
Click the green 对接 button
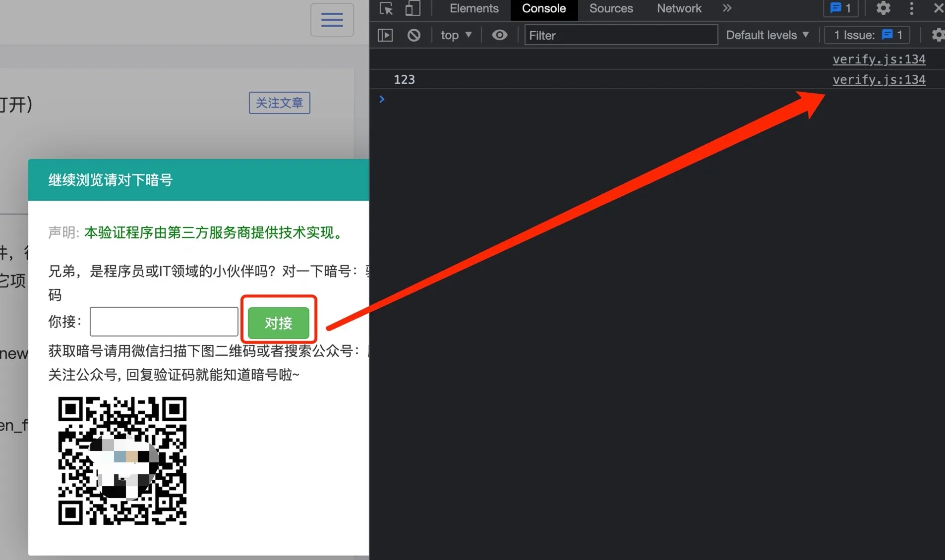279,323
